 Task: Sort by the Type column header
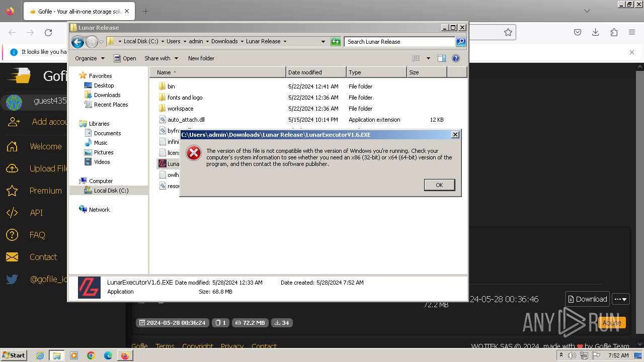[x=376, y=72]
